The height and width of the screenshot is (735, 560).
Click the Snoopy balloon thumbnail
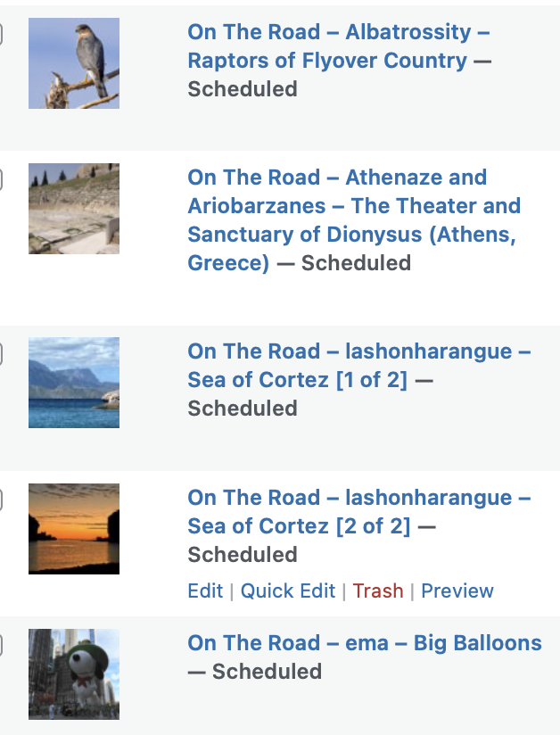(74, 673)
